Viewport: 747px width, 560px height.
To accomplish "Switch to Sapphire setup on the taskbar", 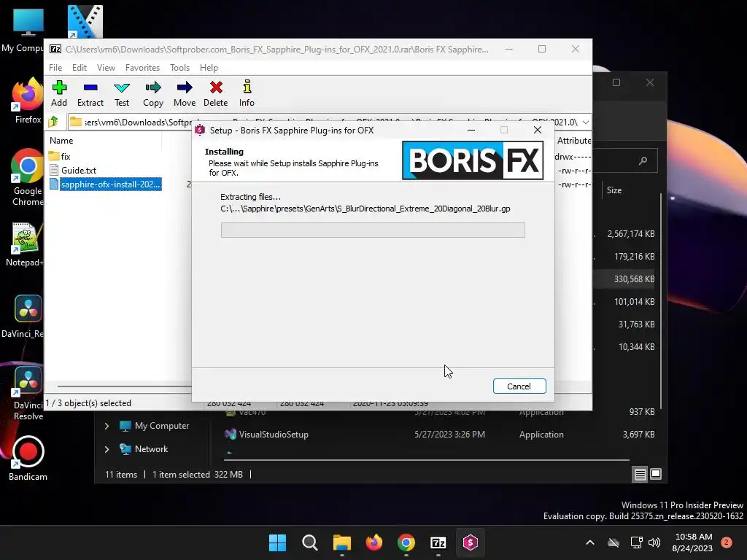I will [x=471, y=542].
